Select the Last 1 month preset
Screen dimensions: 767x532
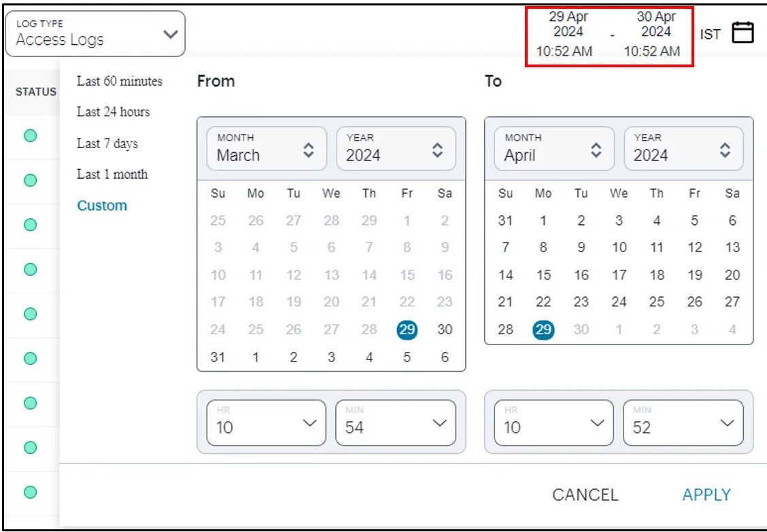click(x=112, y=174)
